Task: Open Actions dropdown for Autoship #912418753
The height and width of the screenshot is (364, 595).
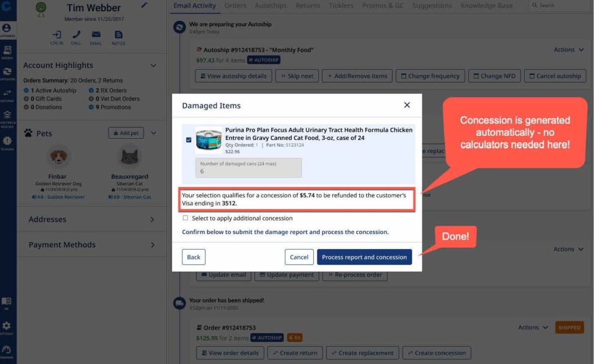Action: coord(568,50)
